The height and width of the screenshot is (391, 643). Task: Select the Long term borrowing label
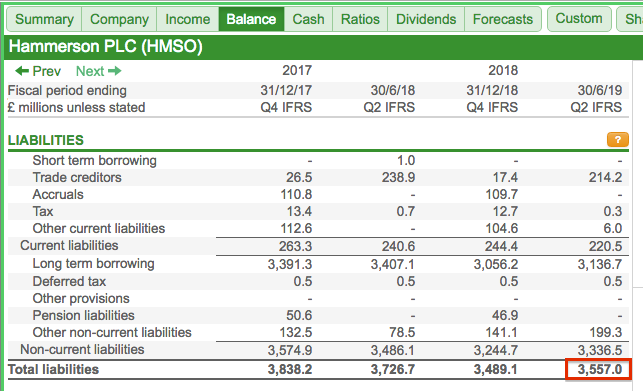tap(93, 264)
